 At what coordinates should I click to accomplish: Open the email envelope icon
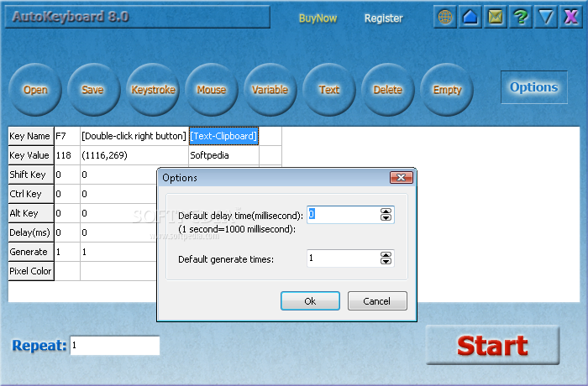coord(496,17)
